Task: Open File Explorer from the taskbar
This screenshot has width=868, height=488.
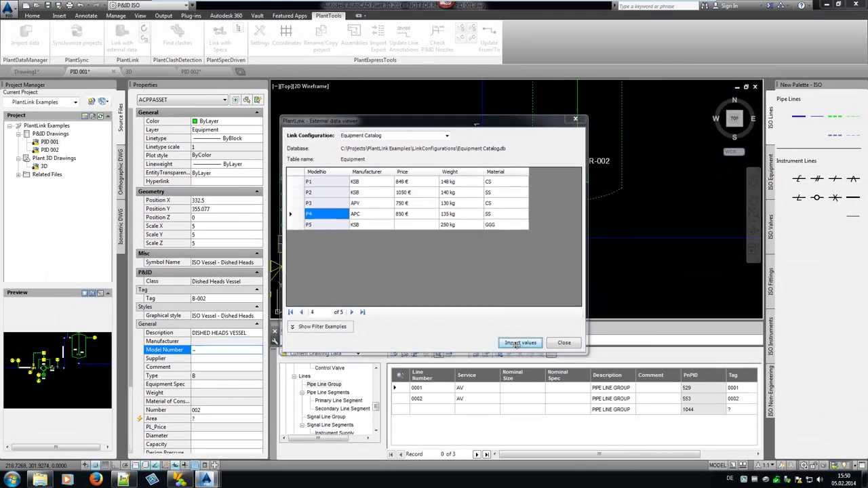Action: click(x=40, y=480)
